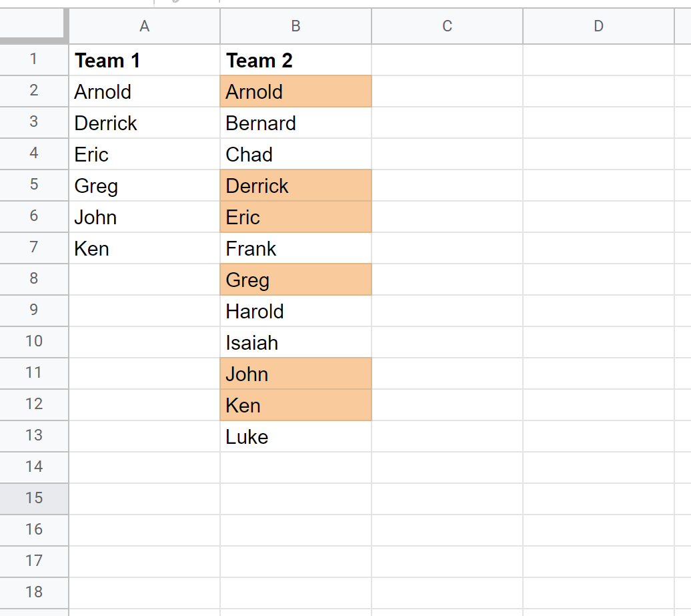The height and width of the screenshot is (616, 691).
Task: Click row 15 header
Action: tap(33, 499)
